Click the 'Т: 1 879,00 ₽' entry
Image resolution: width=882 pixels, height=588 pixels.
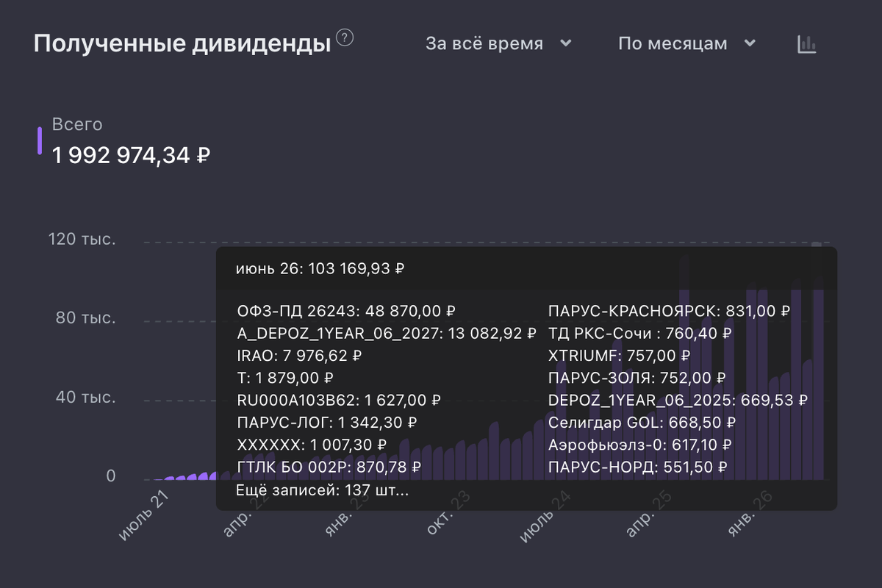286,378
